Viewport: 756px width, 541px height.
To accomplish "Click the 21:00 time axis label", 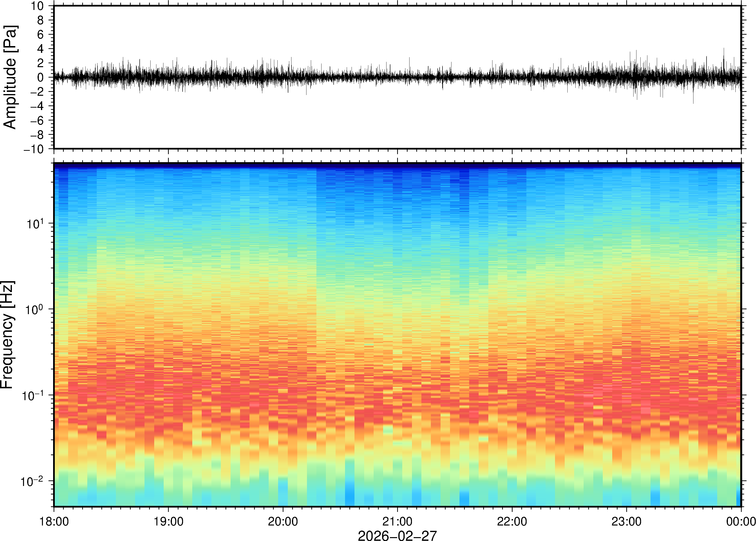I will click(397, 521).
